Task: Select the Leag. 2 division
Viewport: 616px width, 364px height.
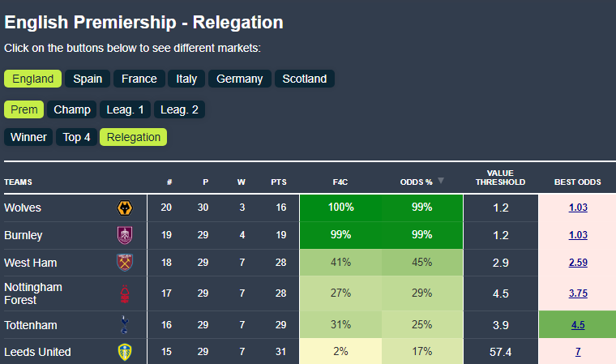Action: click(x=180, y=109)
